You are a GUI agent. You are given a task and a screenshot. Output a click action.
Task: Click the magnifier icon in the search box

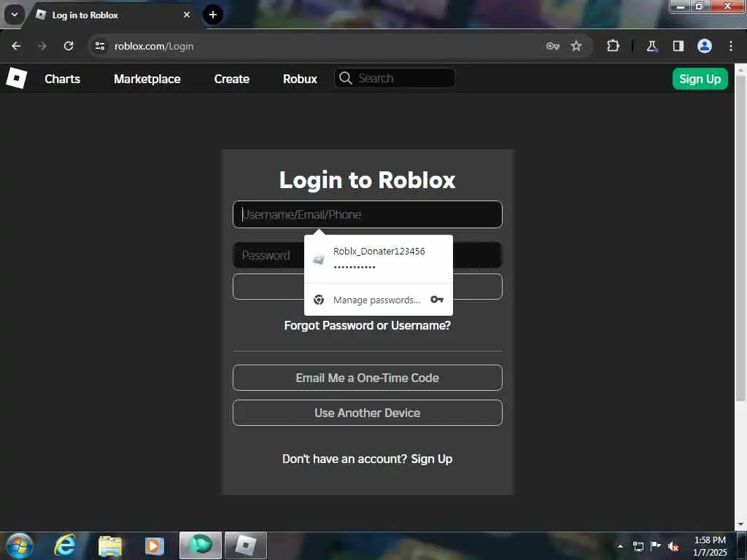(x=345, y=78)
